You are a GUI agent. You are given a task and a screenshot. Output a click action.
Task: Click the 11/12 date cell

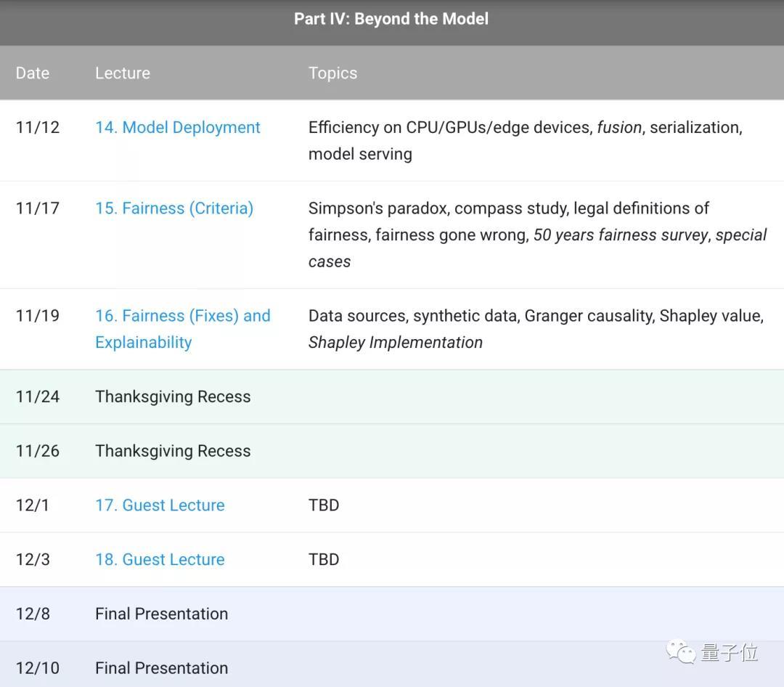[x=38, y=127]
